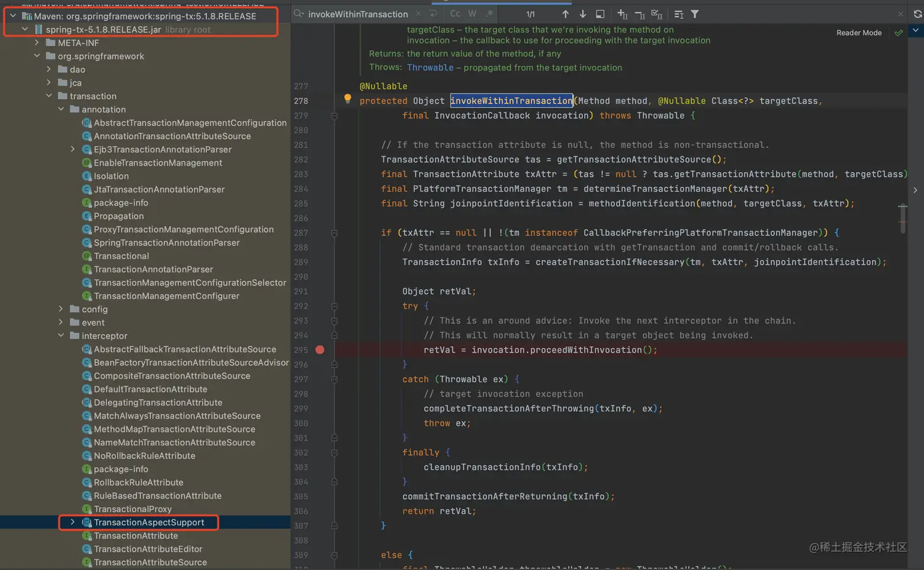
Task: Click TransactionManagementConfigurer interface icon
Action: tap(87, 296)
